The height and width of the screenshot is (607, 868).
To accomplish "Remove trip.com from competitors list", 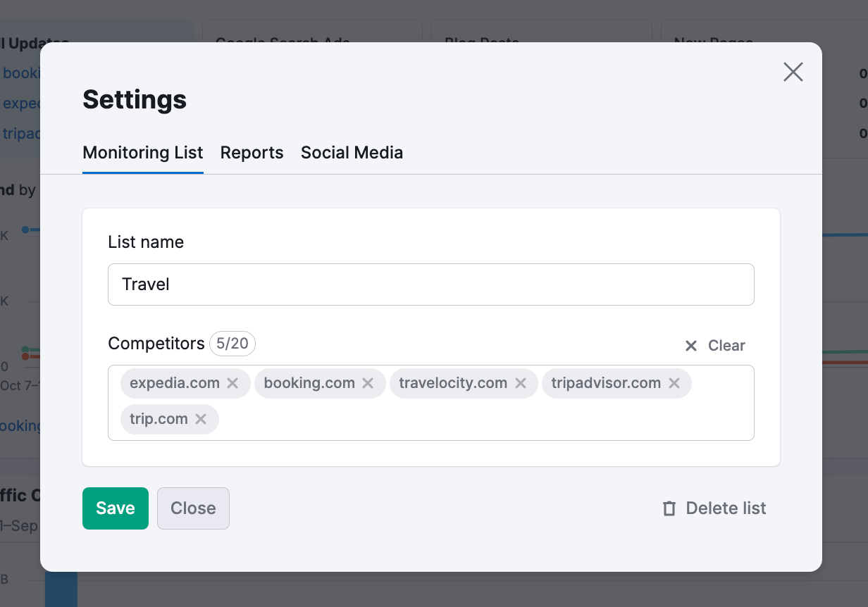I will [x=201, y=419].
